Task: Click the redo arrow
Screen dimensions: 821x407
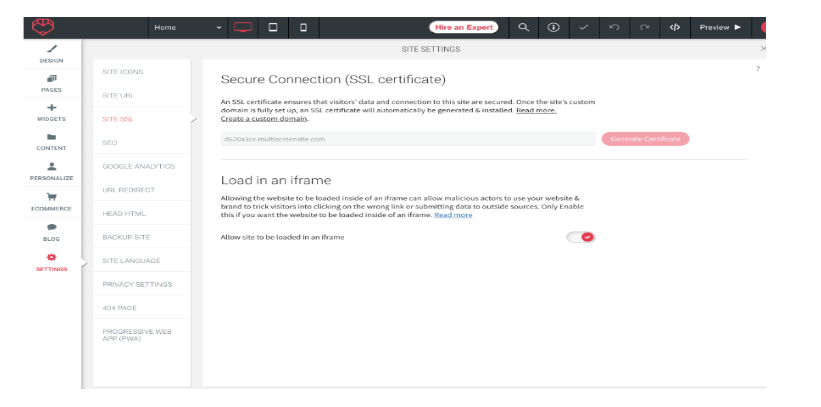Action: coord(645,27)
